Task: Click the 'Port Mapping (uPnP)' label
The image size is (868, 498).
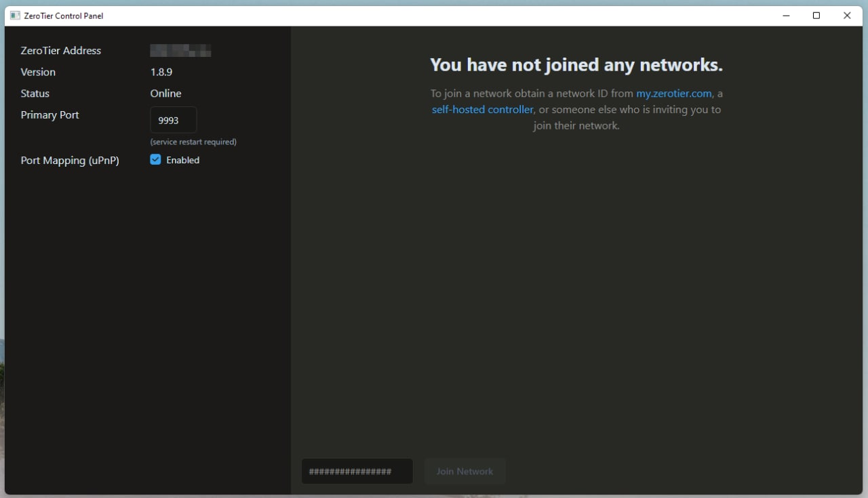Action: [x=70, y=161]
